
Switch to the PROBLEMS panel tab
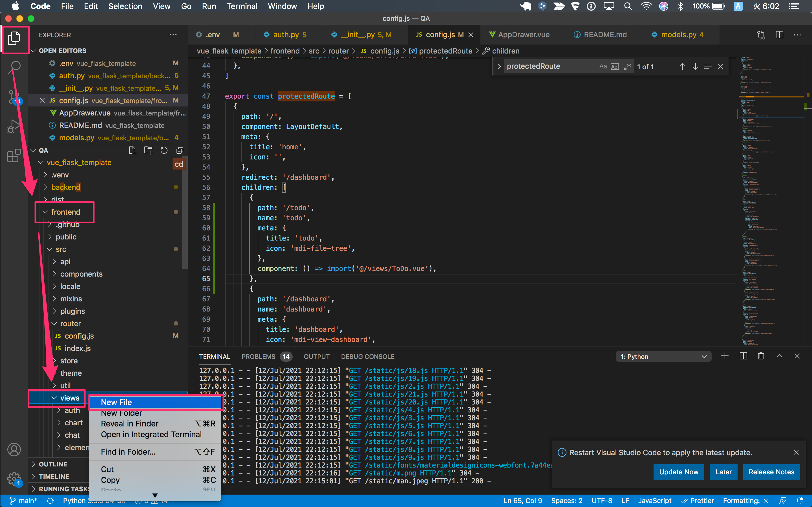tap(258, 356)
